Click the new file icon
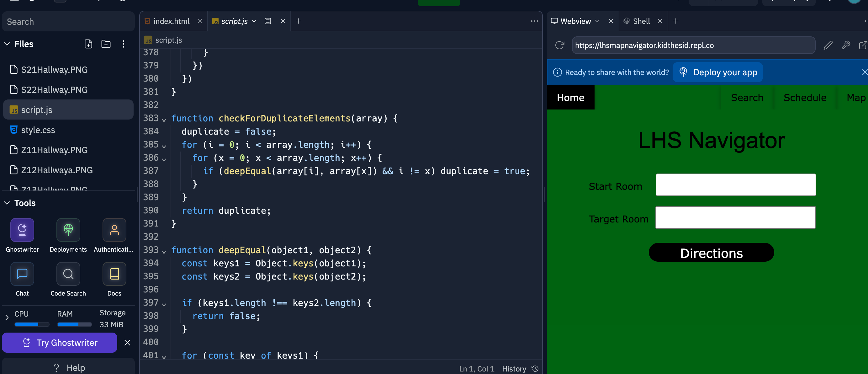 (88, 44)
